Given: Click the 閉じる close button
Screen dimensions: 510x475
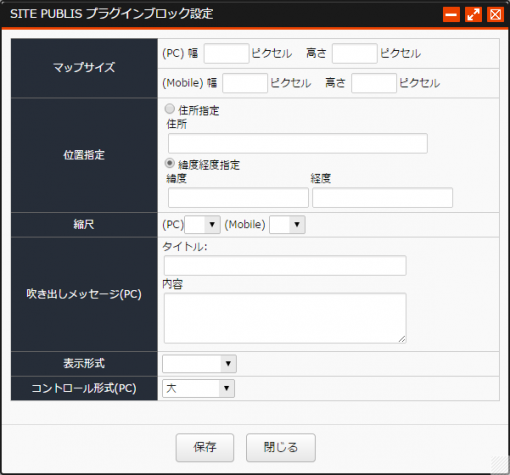Looking at the screenshot, I should [281, 447].
